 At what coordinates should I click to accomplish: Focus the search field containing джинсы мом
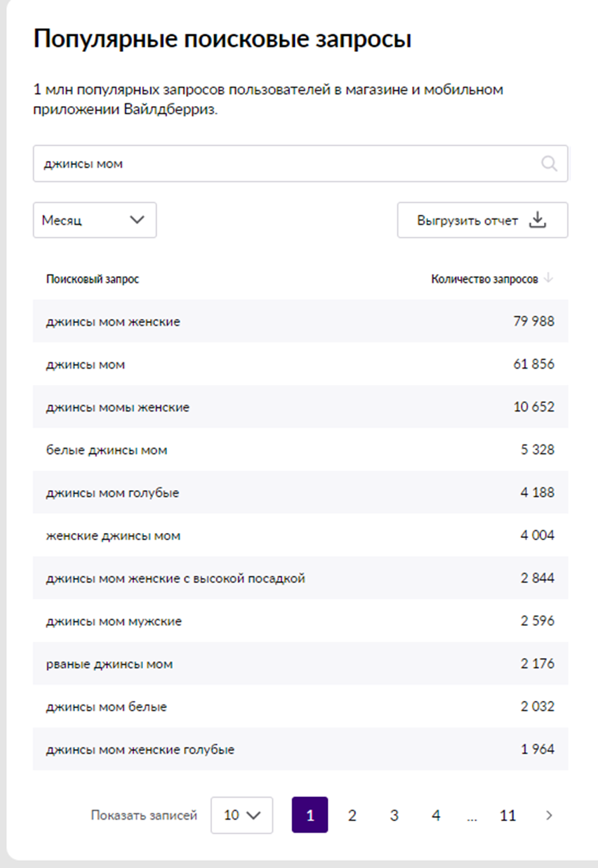pos(300,164)
